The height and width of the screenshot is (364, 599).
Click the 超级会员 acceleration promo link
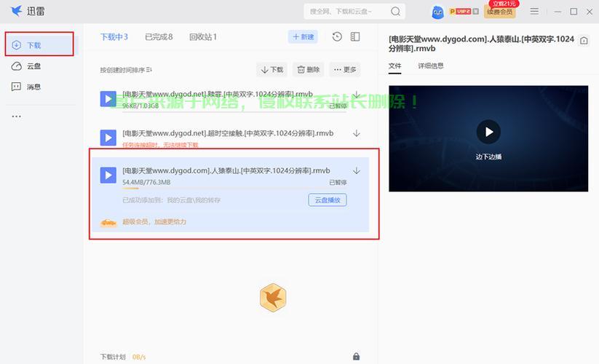(154, 221)
